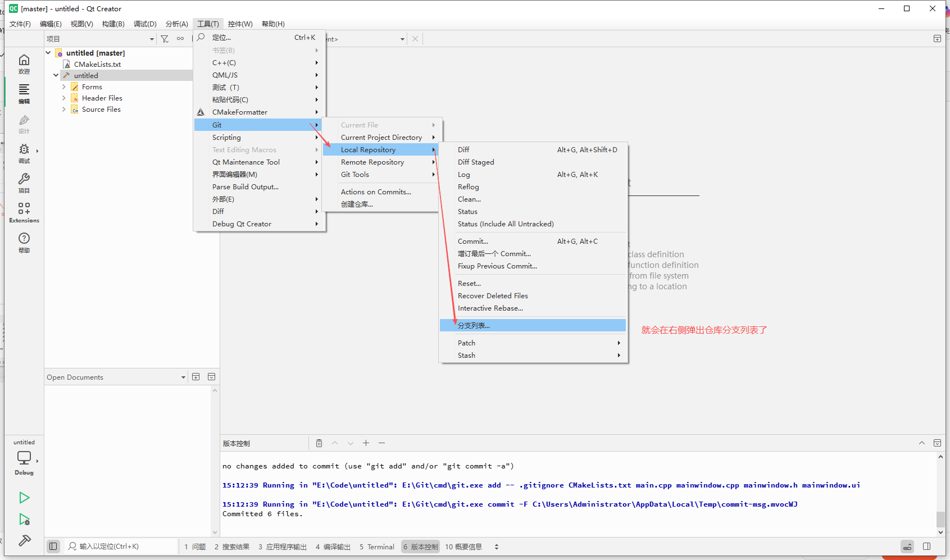The image size is (950, 560).
Task: Open the 5 Terminal pane
Action: [377, 547]
